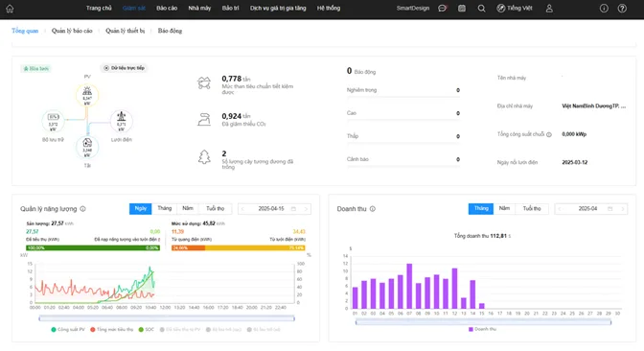Click energy chart zoom range slider
644x351 pixels.
point(167,318)
